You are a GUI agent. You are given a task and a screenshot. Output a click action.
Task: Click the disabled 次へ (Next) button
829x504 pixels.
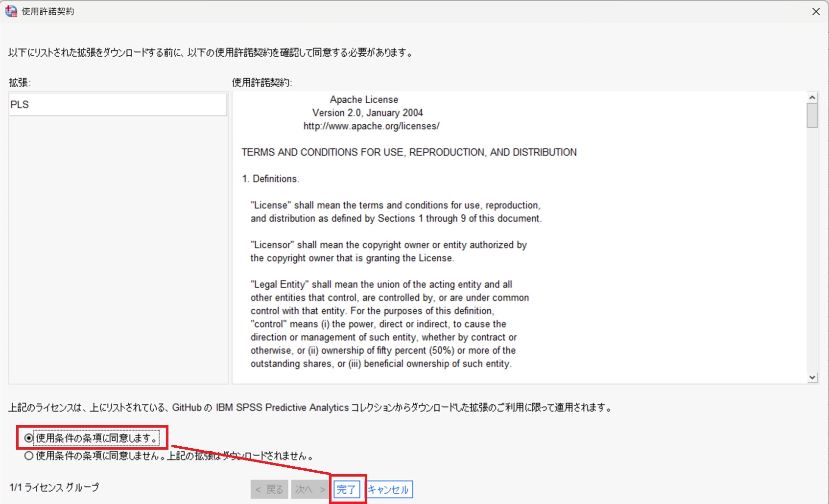(310, 489)
